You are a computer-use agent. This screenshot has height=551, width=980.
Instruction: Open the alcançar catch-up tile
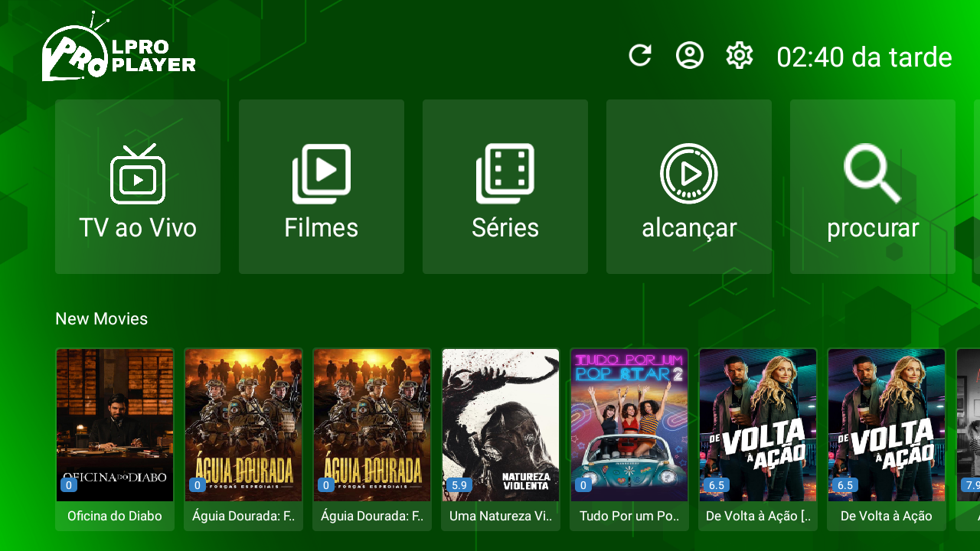point(689,187)
